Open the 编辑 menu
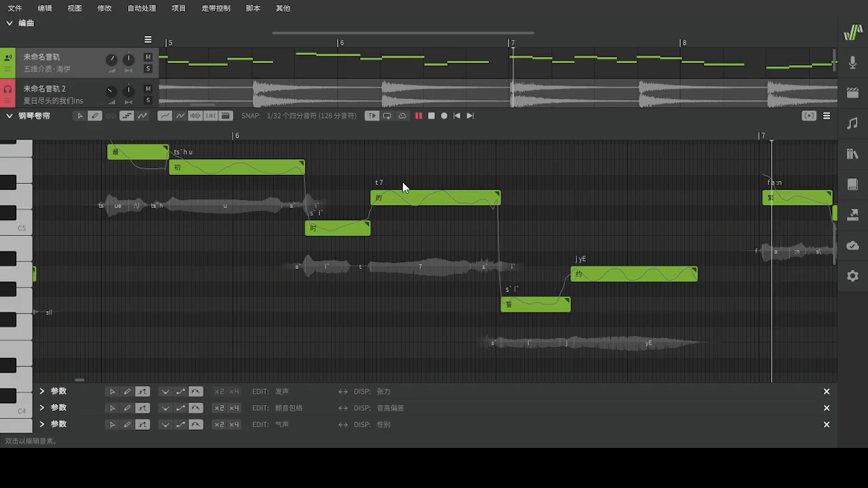This screenshot has width=868, height=488. point(45,8)
